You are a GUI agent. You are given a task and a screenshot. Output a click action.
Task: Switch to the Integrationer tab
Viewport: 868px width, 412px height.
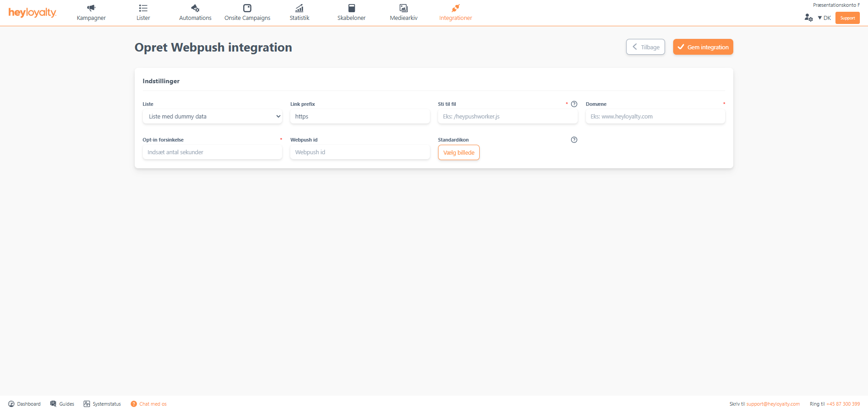[x=456, y=13]
